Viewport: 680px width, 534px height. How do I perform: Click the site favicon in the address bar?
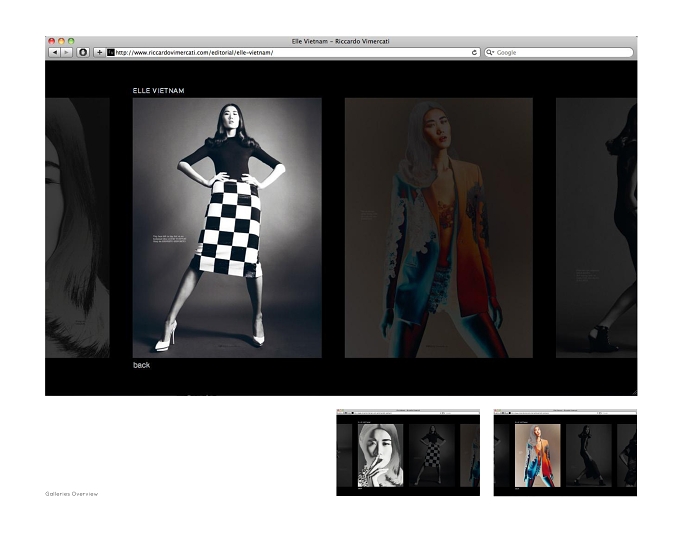click(111, 52)
